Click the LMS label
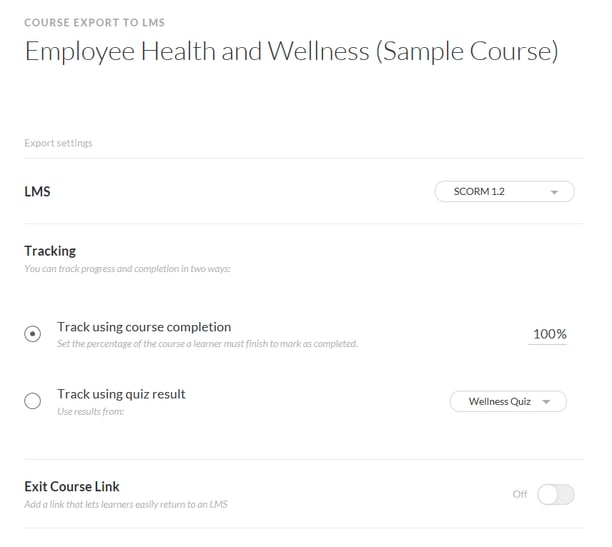 37,191
